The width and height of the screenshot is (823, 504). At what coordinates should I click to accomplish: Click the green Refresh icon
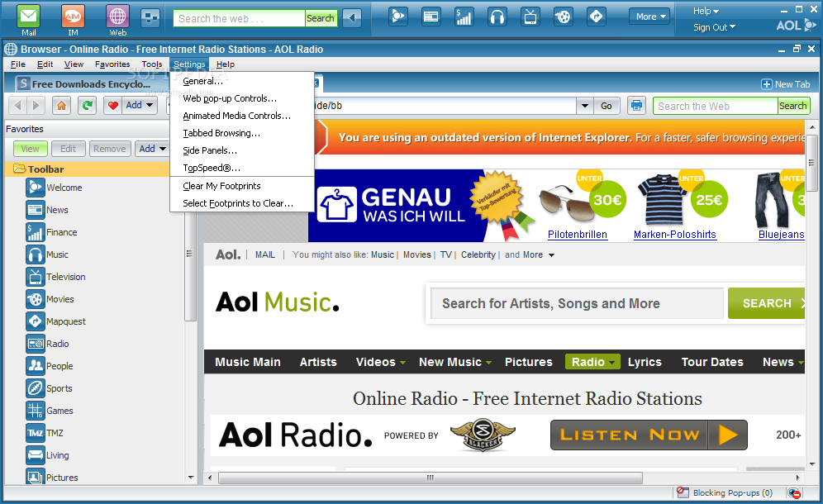tap(87, 106)
